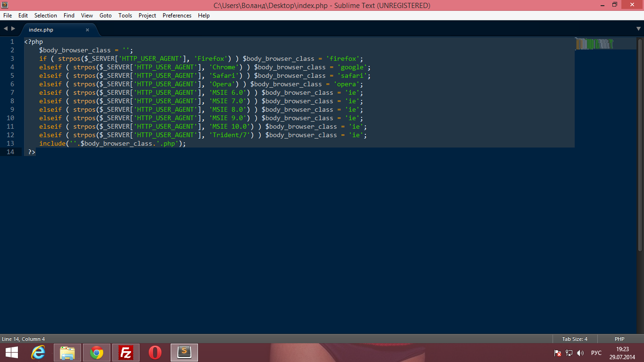Open Internet Explorer from the taskbar
Screen dimensions: 644x362
click(38, 353)
